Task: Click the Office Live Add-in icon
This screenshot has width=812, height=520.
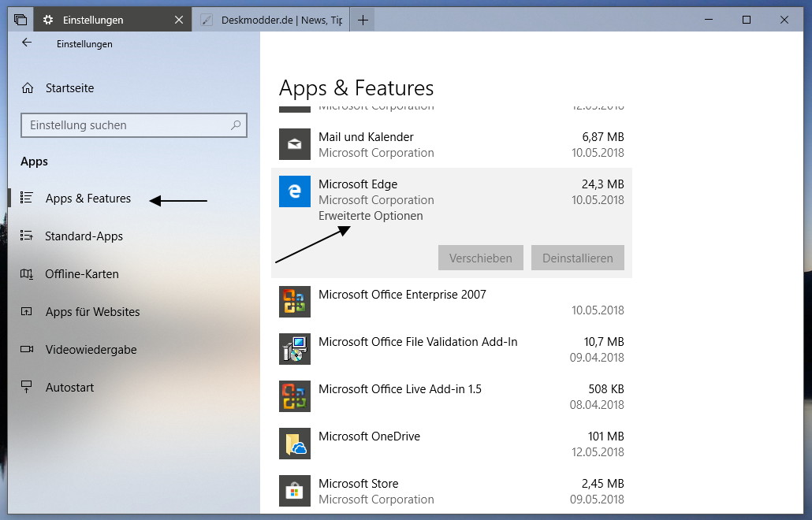Action: click(x=295, y=396)
